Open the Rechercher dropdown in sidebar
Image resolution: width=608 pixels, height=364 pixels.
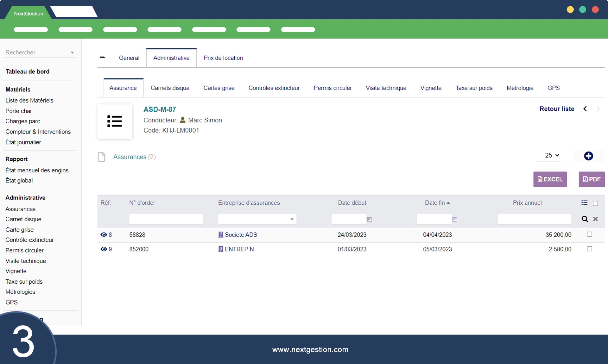click(x=40, y=52)
